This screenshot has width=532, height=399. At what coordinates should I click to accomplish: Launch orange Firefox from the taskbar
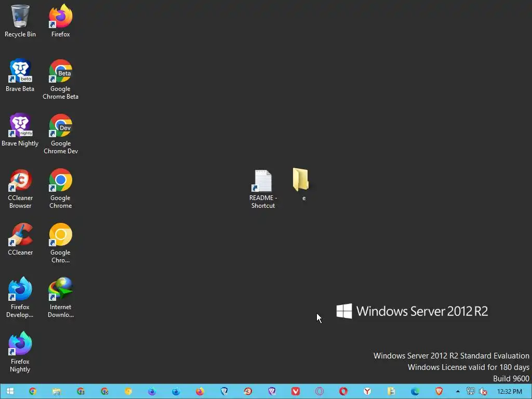pyautogui.click(x=200, y=391)
